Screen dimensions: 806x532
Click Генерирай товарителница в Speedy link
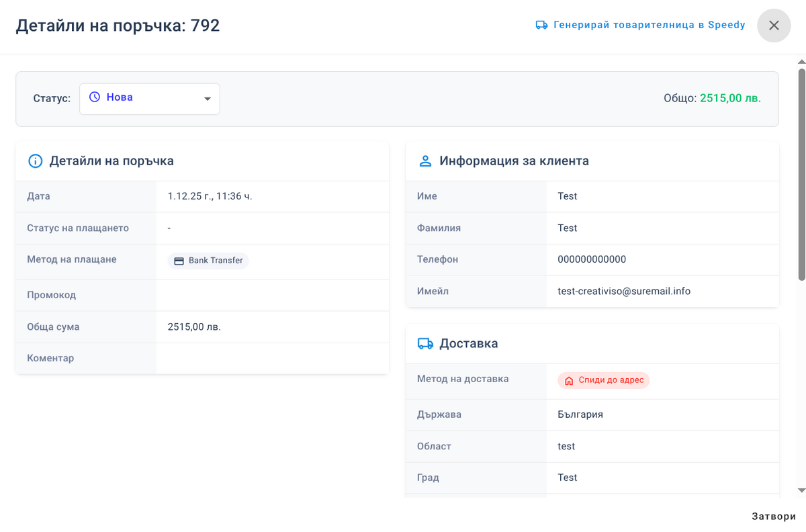(x=640, y=25)
